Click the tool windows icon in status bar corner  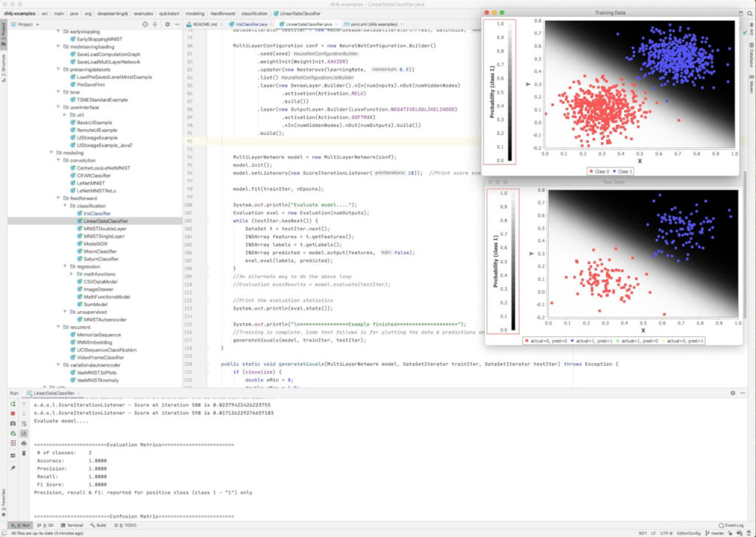[4, 533]
